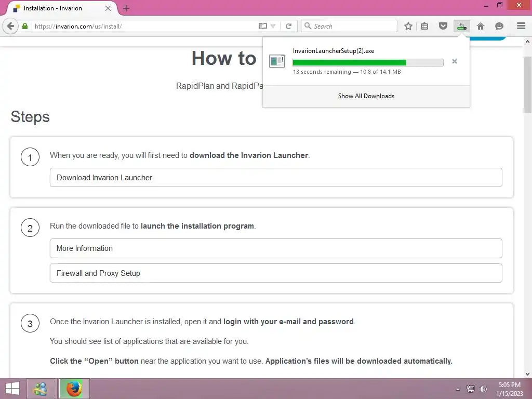Click the scrollbar up arrow
The width and height of the screenshot is (532, 399).
coord(528,42)
